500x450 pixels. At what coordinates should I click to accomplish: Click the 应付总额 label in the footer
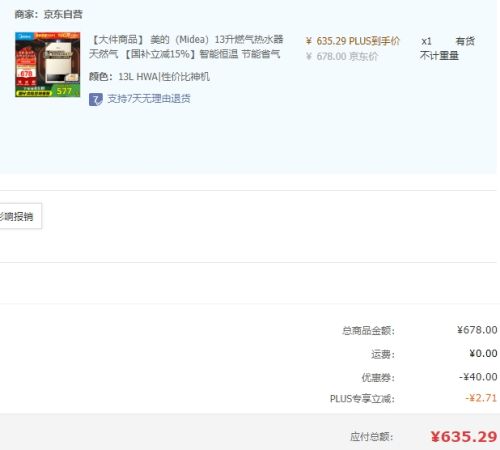tap(372, 437)
